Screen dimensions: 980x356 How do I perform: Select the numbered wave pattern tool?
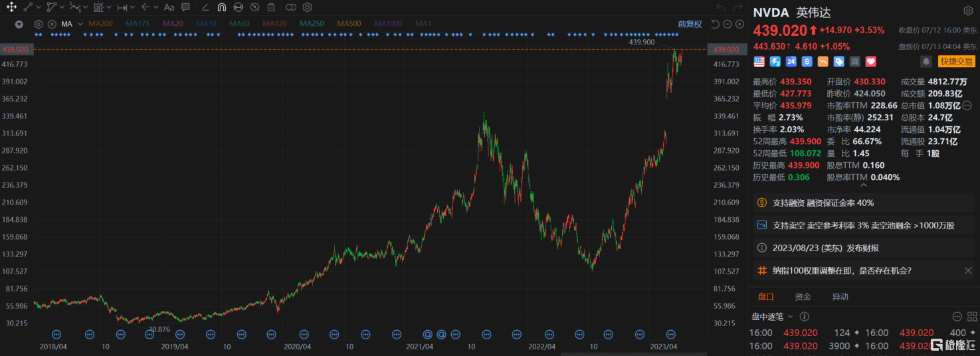click(x=74, y=7)
